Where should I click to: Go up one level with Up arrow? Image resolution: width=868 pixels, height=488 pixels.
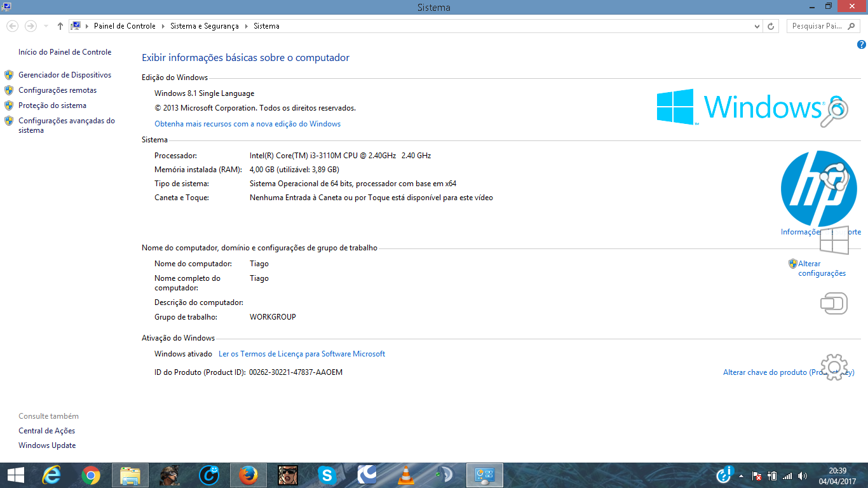(x=60, y=26)
